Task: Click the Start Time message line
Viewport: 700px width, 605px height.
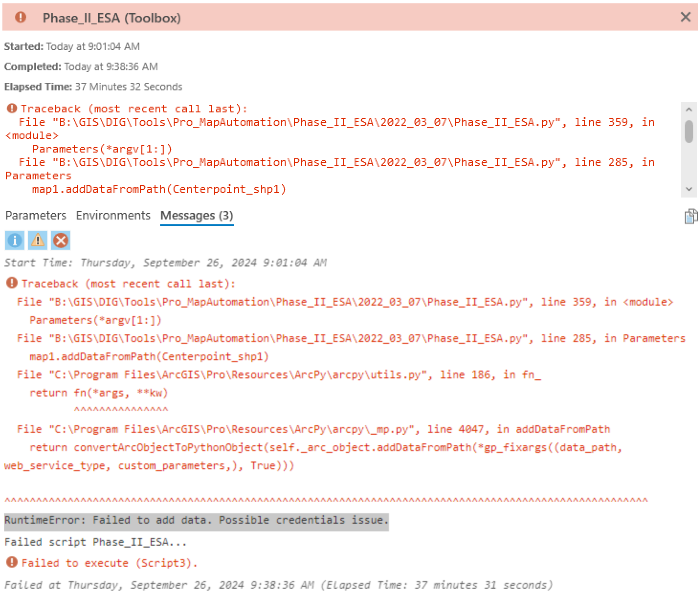Action: [x=166, y=263]
